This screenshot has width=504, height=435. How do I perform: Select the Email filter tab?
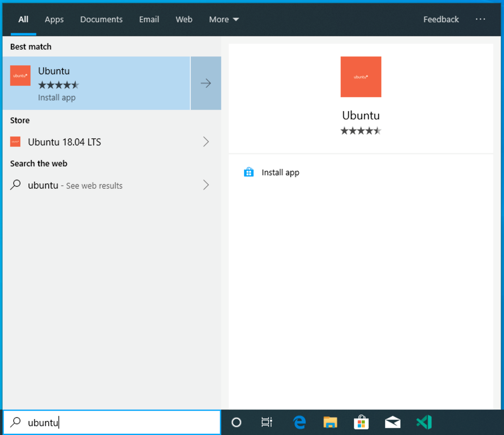(x=149, y=19)
